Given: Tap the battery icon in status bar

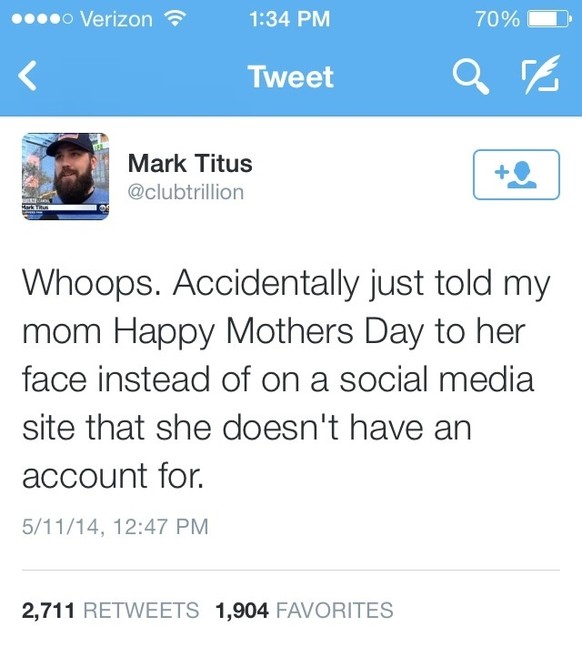Looking at the screenshot, I should [x=549, y=19].
